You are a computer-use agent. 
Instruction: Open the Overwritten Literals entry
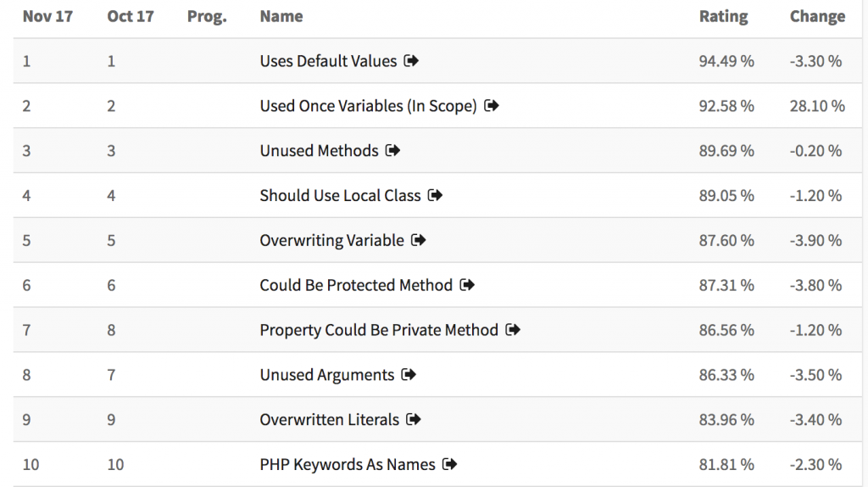(330, 419)
